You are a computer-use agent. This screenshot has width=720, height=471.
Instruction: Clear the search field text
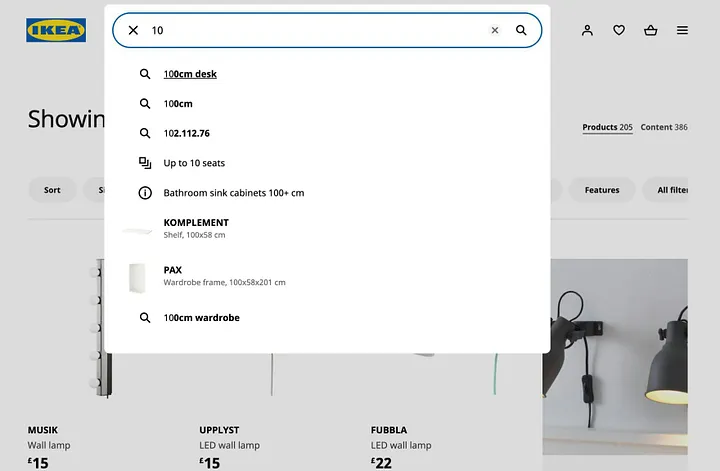(x=494, y=30)
